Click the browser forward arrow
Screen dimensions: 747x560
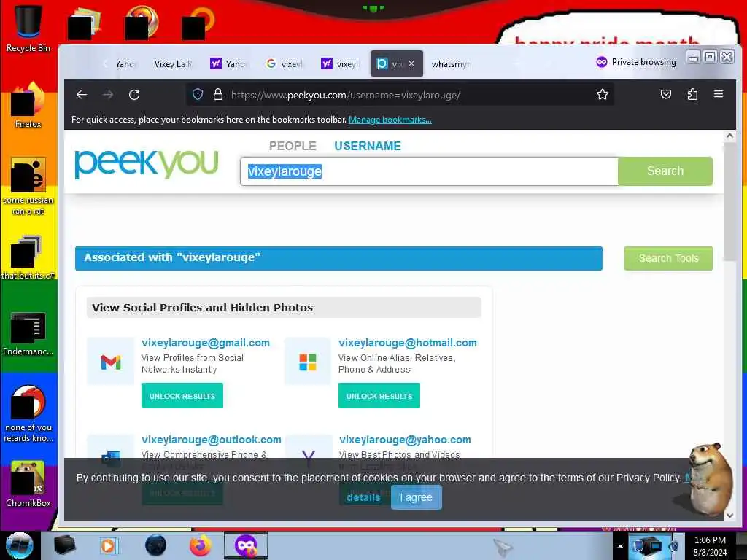pyautogui.click(x=108, y=95)
